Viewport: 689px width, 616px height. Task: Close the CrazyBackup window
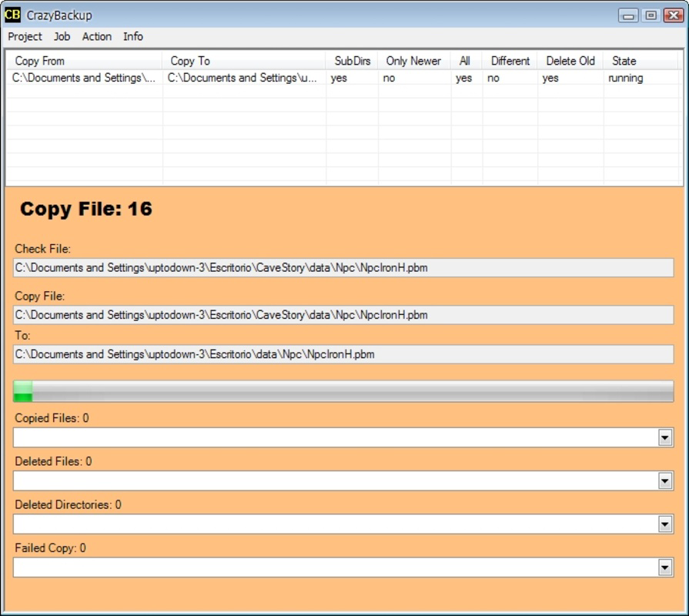click(674, 15)
